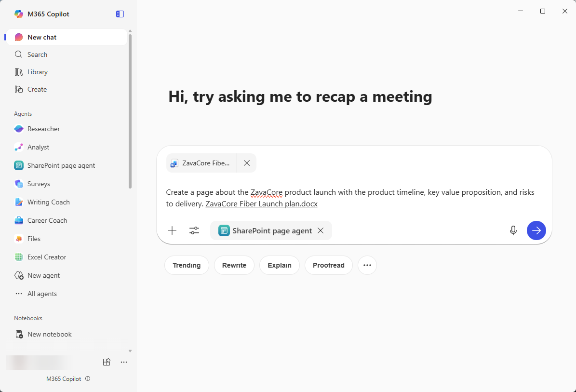The height and width of the screenshot is (392, 576).
Task: Open the attach menu with the plus icon
Action: point(172,230)
